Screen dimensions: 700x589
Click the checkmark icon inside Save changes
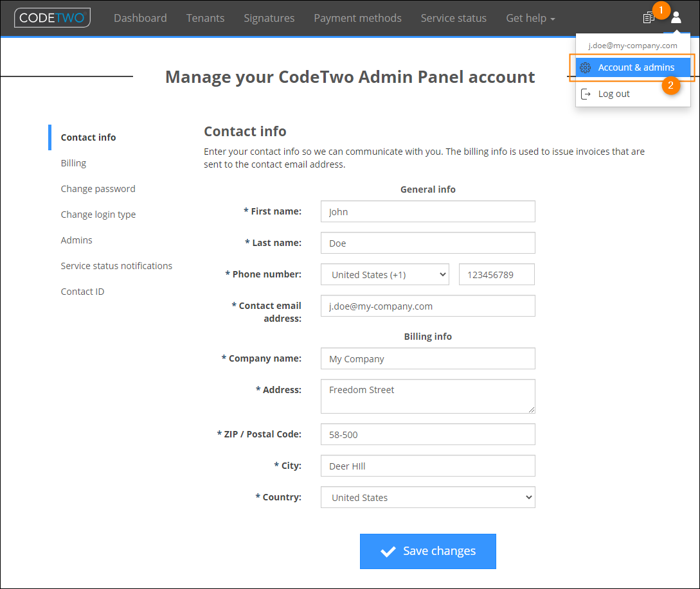click(x=388, y=551)
